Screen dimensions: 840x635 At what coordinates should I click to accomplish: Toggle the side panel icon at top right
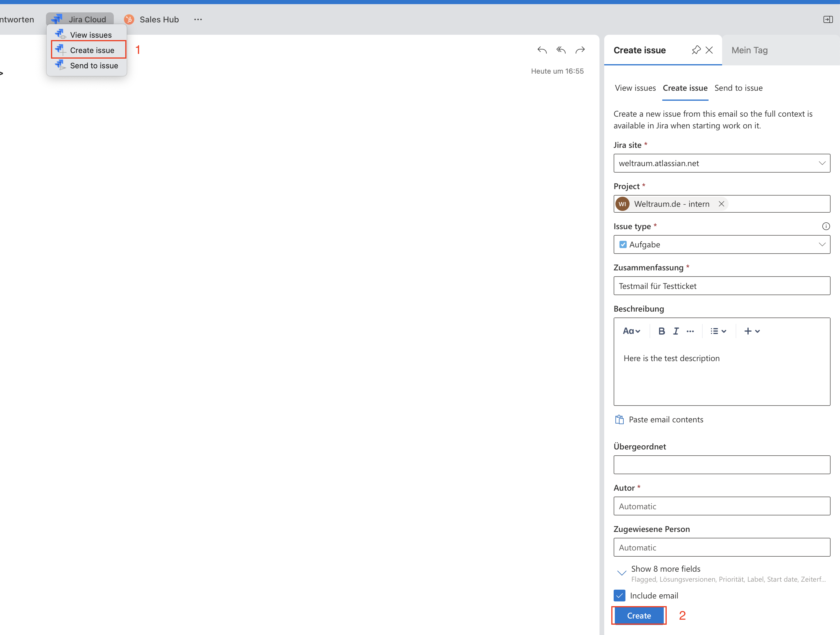coord(828,19)
